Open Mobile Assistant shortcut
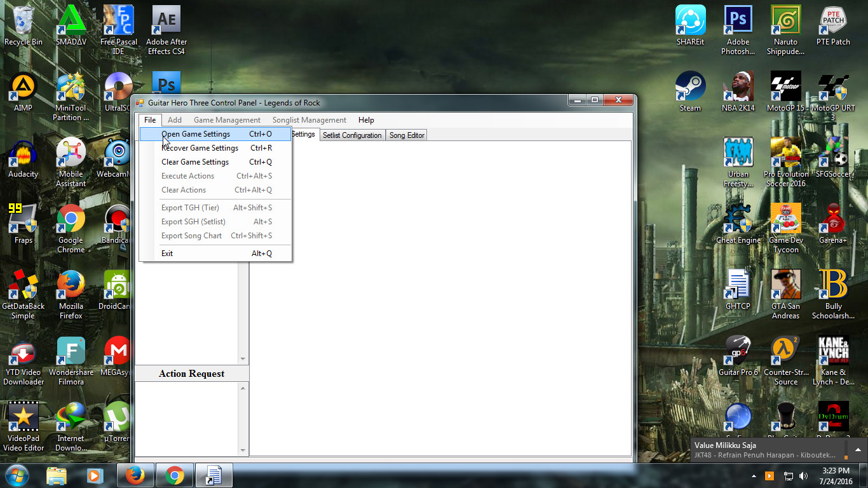The image size is (868, 488). 71,163
